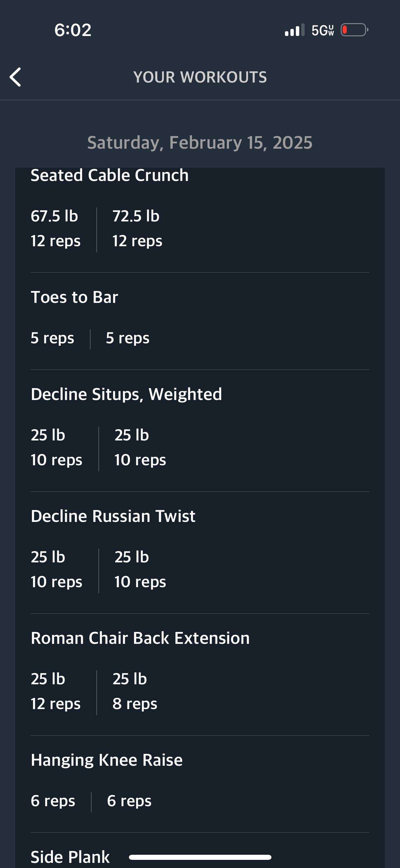Tap the 6:02 clock in status bar
The height and width of the screenshot is (868, 400).
pos(73,30)
